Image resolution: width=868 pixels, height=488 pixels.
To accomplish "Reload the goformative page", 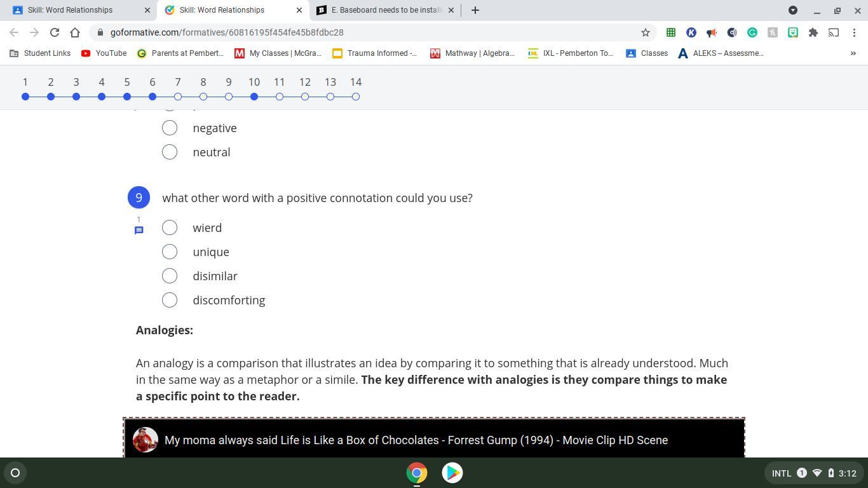I will click(x=55, y=32).
